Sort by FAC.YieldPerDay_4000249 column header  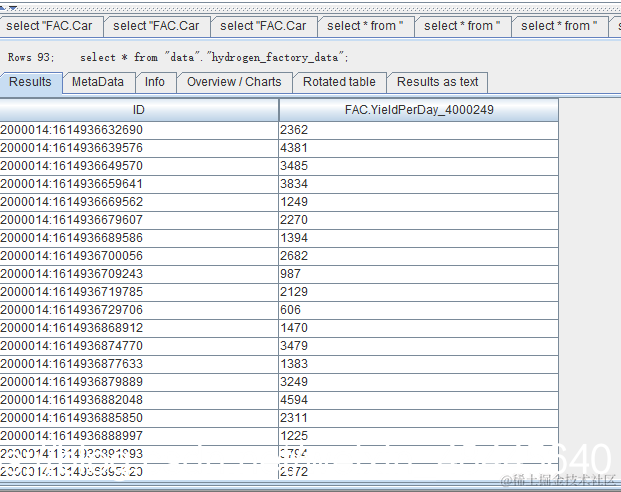click(419, 110)
